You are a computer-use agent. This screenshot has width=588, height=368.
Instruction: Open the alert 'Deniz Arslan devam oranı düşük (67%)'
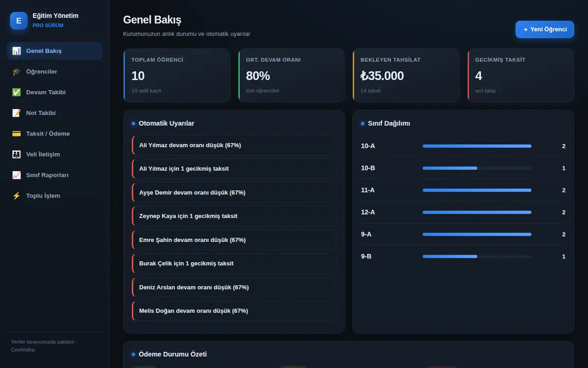pyautogui.click(x=234, y=287)
